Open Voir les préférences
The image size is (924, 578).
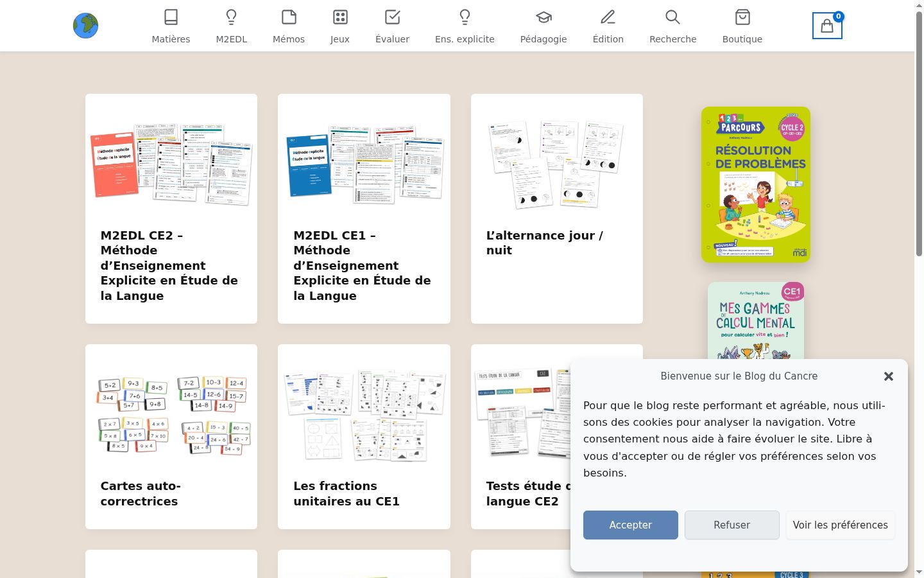tap(841, 525)
